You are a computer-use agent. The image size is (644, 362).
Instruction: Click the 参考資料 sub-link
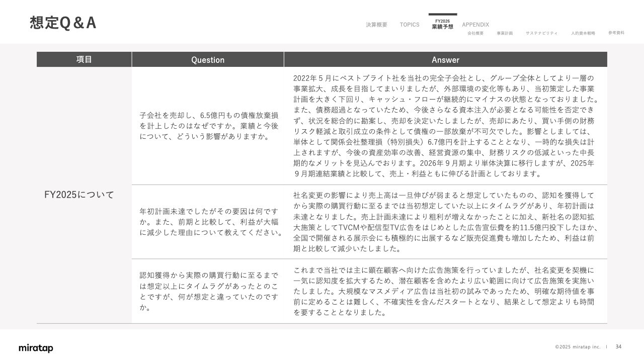pos(616,33)
